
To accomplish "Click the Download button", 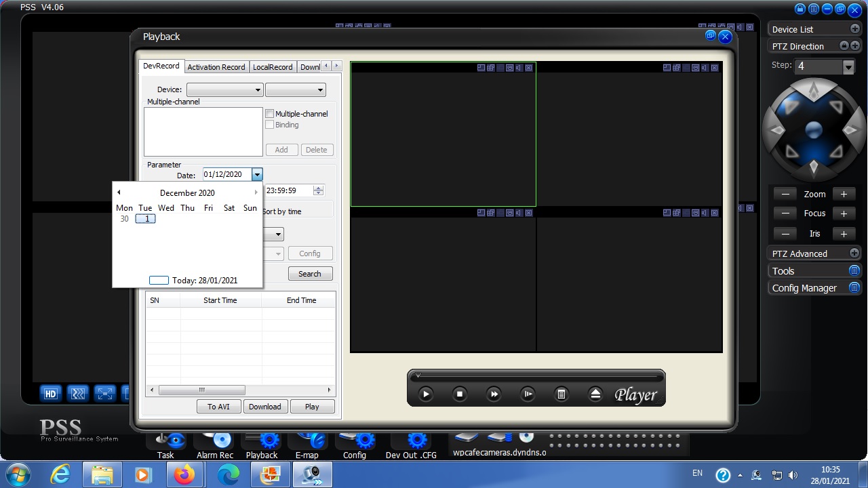I will 264,407.
